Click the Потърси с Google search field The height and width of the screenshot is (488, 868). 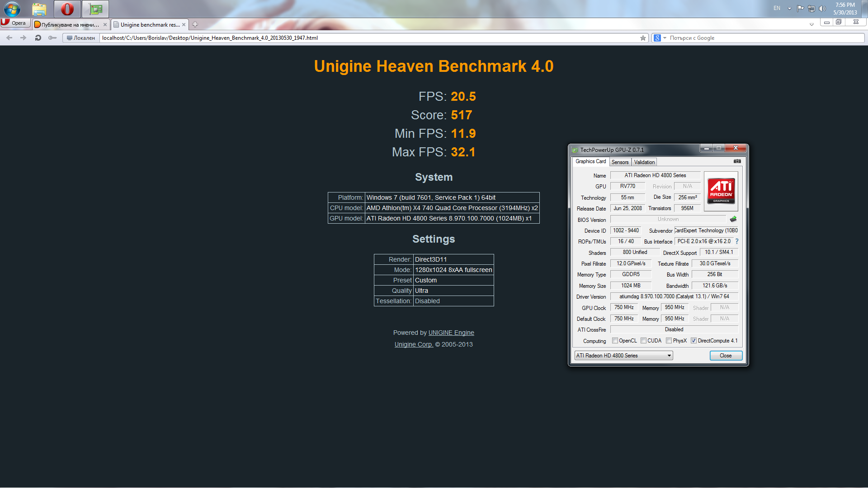766,38
